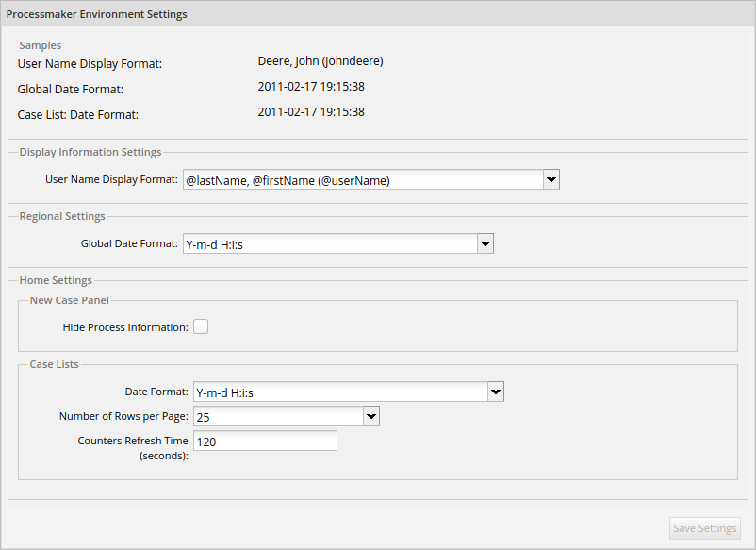Expand the Number of Rows per Page arrow
This screenshot has width=756, height=550.
[x=371, y=416]
